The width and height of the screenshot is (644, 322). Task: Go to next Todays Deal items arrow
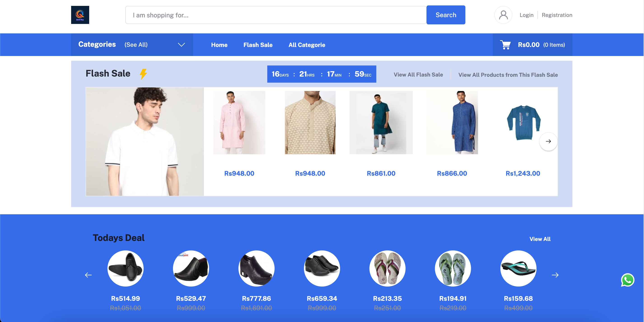555,275
